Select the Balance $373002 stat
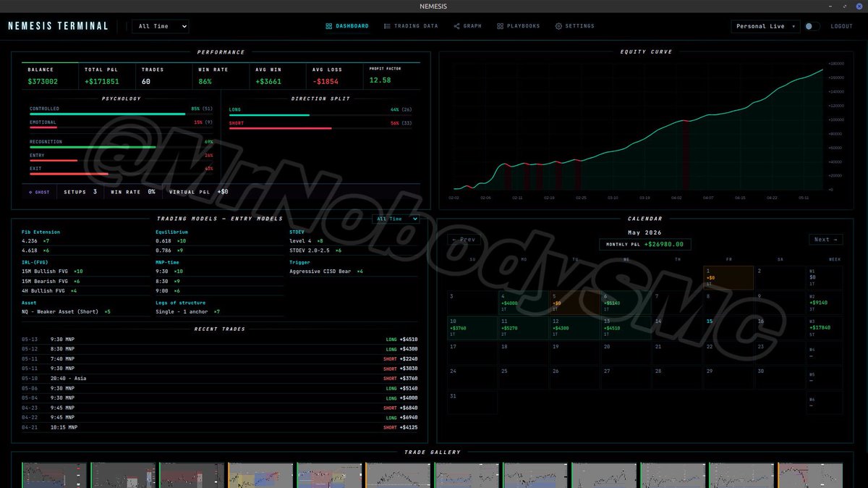This screenshot has width=868, height=488. click(x=48, y=76)
